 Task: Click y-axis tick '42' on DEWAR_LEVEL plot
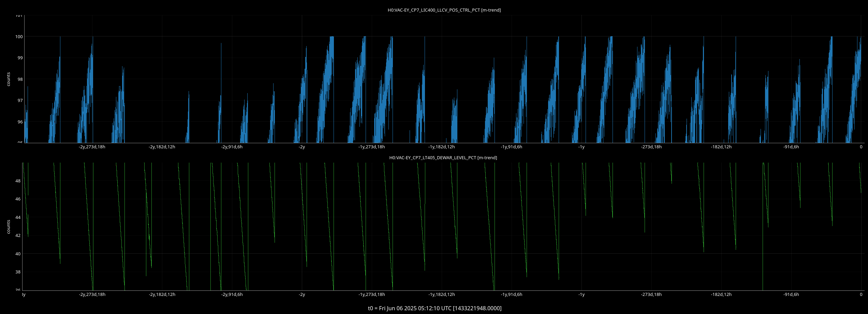(x=18, y=236)
